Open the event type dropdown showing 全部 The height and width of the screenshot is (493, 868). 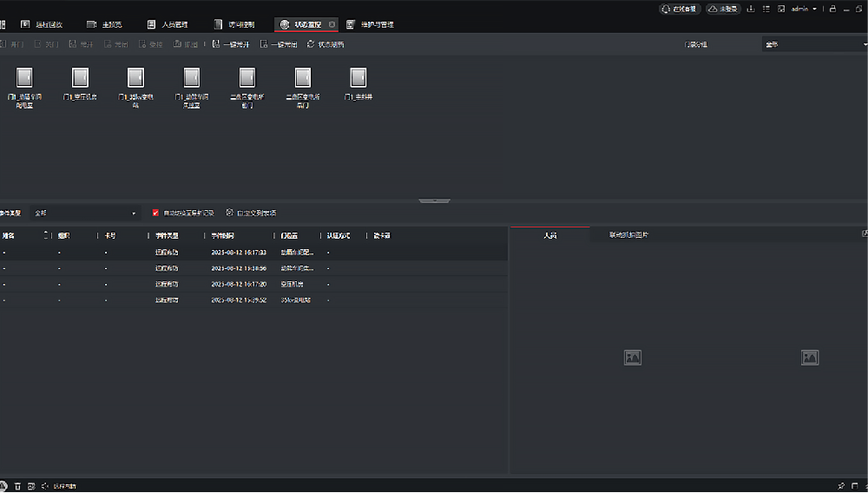click(85, 213)
